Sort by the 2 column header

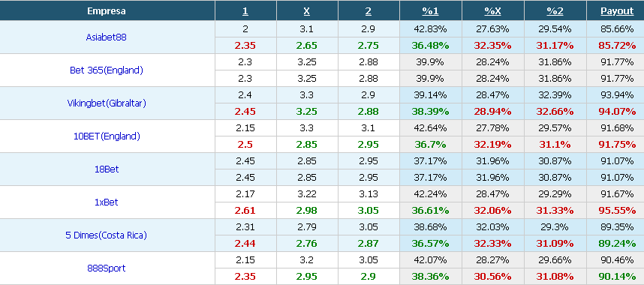pyautogui.click(x=368, y=11)
